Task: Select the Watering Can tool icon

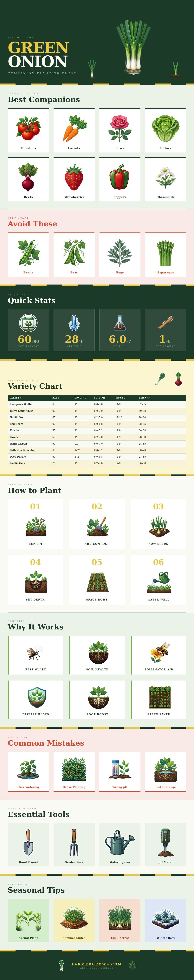Action: (x=120, y=842)
